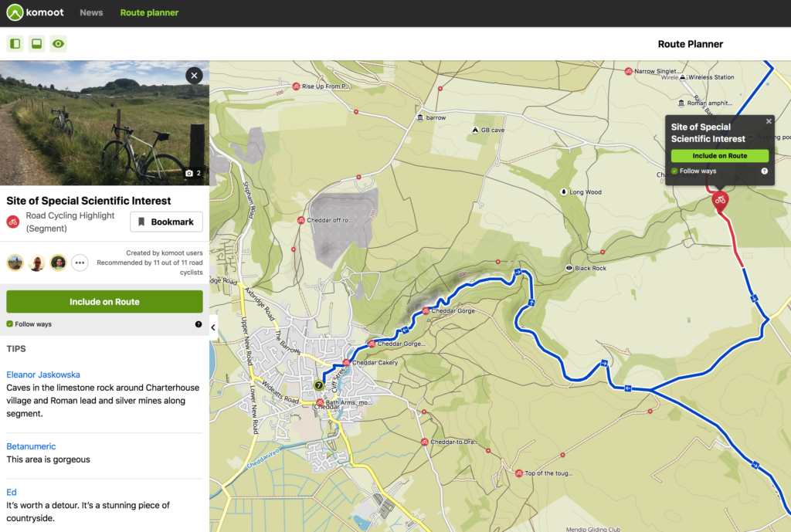Click the Wireless Station map icon
The image size is (791, 532).
683,77
